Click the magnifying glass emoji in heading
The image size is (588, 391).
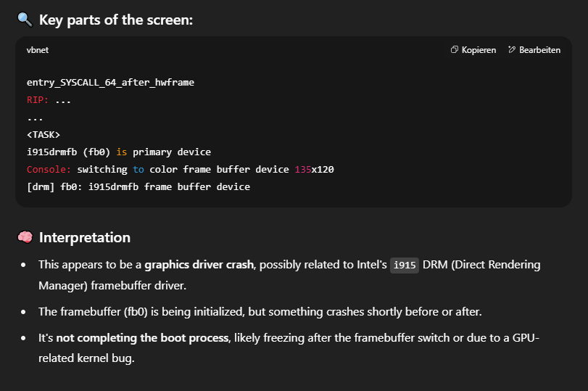click(x=25, y=20)
